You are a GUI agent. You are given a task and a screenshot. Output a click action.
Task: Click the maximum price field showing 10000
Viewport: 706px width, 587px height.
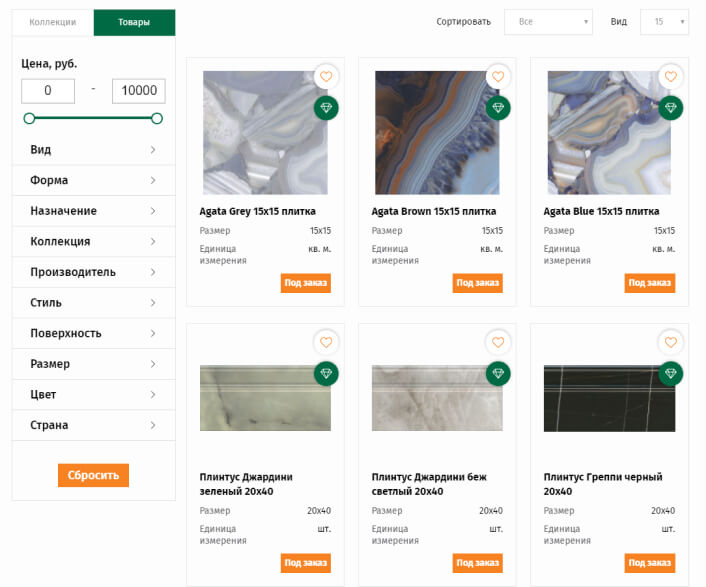pyautogui.click(x=139, y=91)
